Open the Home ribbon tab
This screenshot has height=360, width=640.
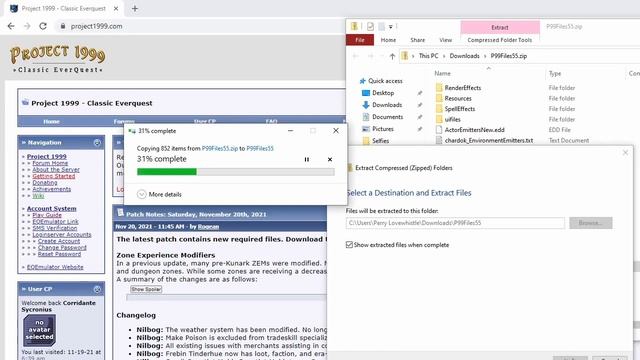[388, 40]
